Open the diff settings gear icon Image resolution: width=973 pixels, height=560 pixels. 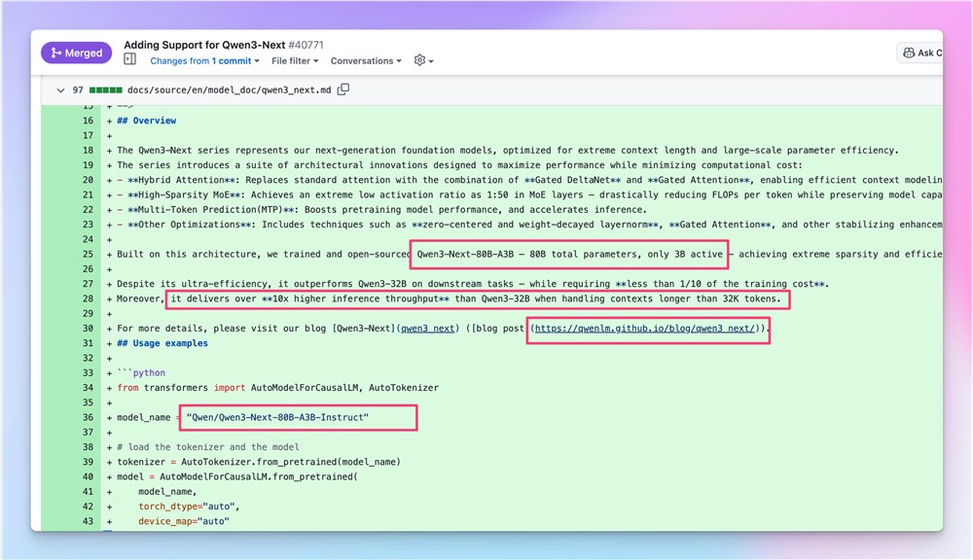[423, 60]
